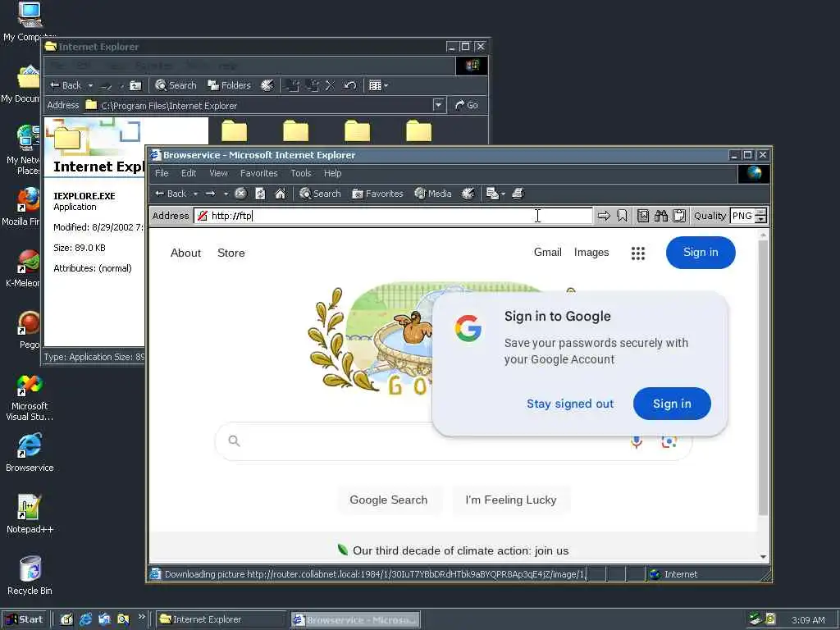
Task: Open Back dropdown arrow in Explorer window
Action: pos(90,85)
